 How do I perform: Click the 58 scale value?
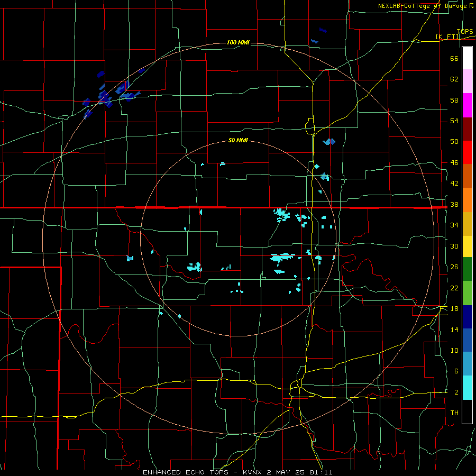click(x=454, y=100)
